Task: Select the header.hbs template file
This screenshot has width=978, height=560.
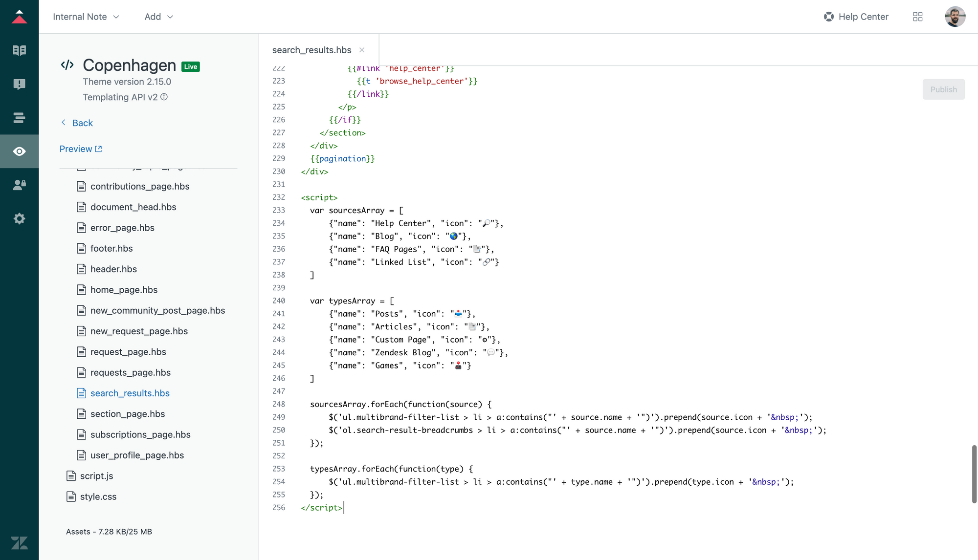Action: 113,269
